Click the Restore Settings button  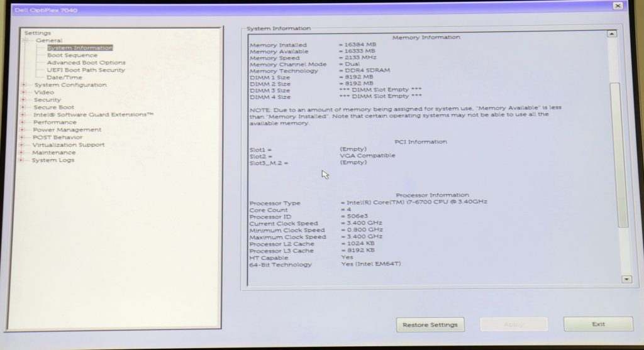pyautogui.click(x=430, y=325)
